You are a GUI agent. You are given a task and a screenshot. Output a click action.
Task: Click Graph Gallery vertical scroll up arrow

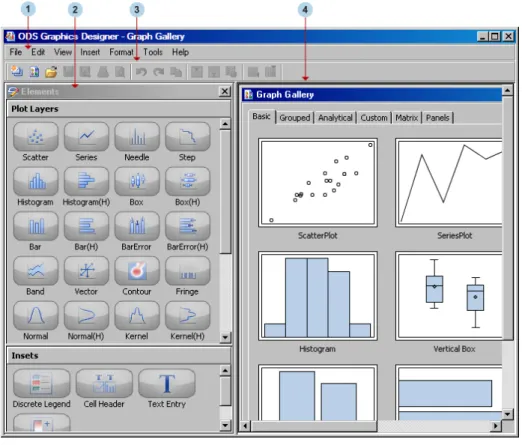(507, 90)
